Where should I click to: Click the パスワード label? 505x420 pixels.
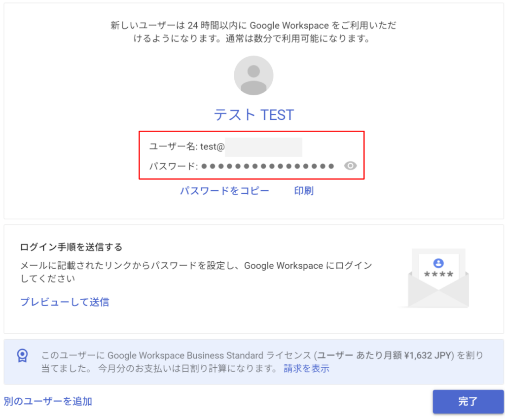[173, 166]
